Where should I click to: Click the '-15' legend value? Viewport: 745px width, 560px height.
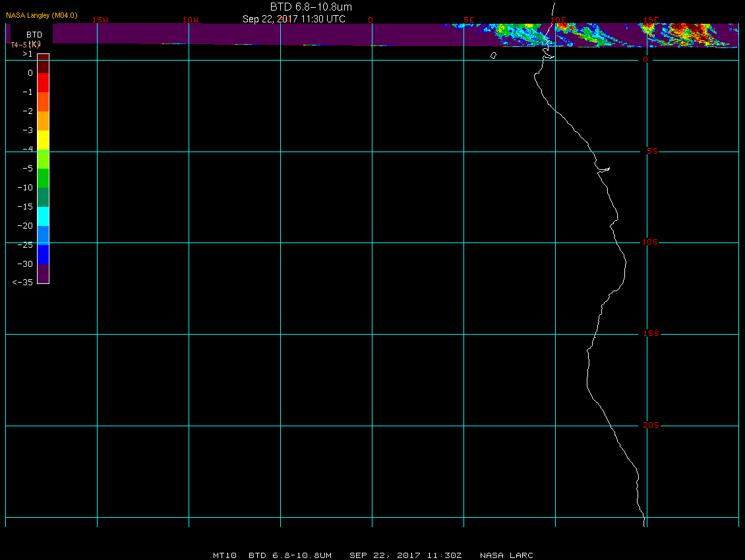click(x=25, y=207)
